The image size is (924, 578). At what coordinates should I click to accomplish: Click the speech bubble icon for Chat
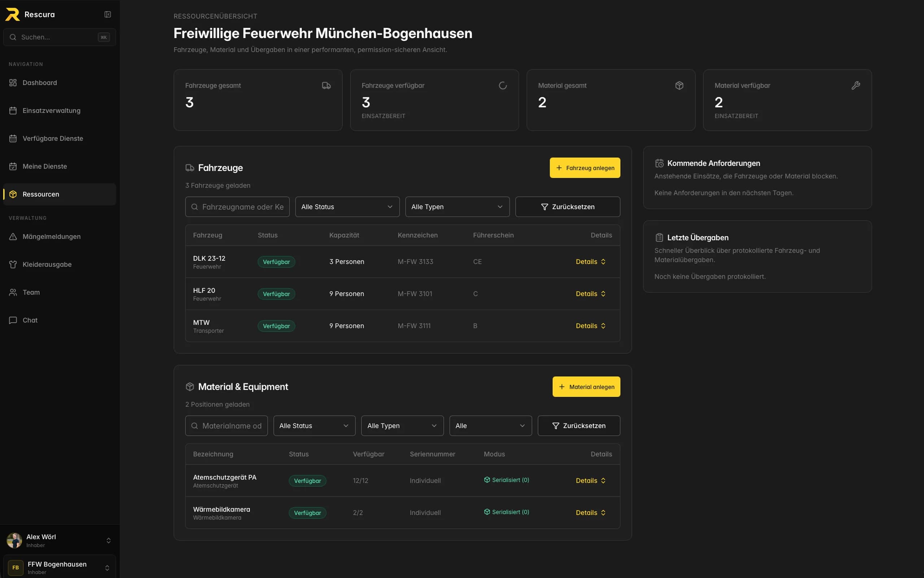point(13,320)
